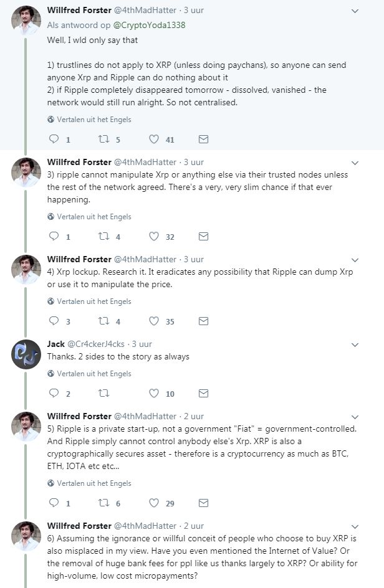Click the reply icon on the first tweet
The height and width of the screenshot is (588, 384).
(x=55, y=140)
